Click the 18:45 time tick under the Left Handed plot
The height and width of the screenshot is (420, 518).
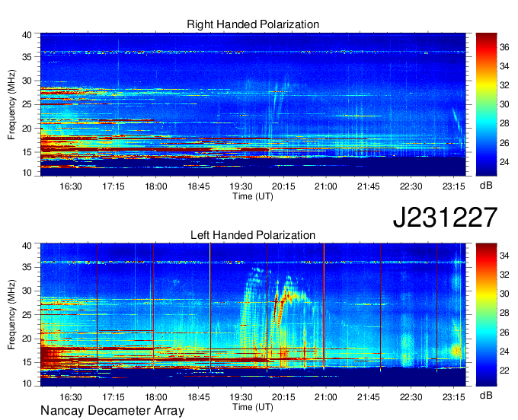[199, 397]
